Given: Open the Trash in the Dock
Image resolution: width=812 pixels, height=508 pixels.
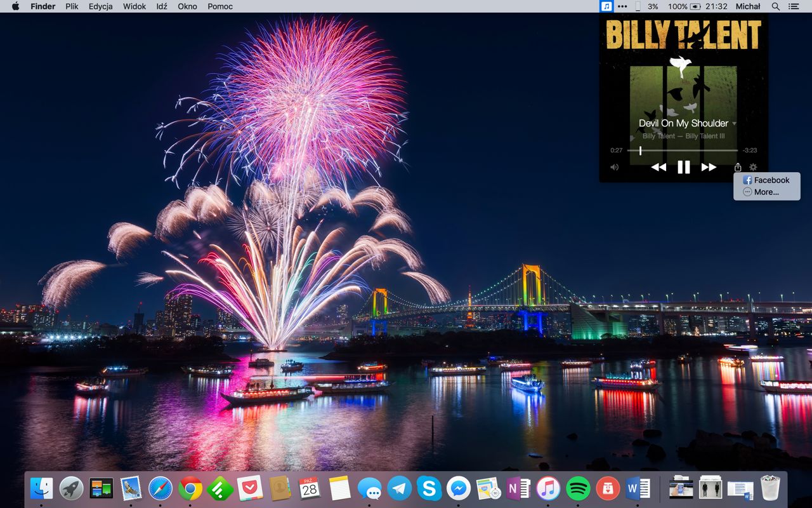Looking at the screenshot, I should click(x=770, y=488).
